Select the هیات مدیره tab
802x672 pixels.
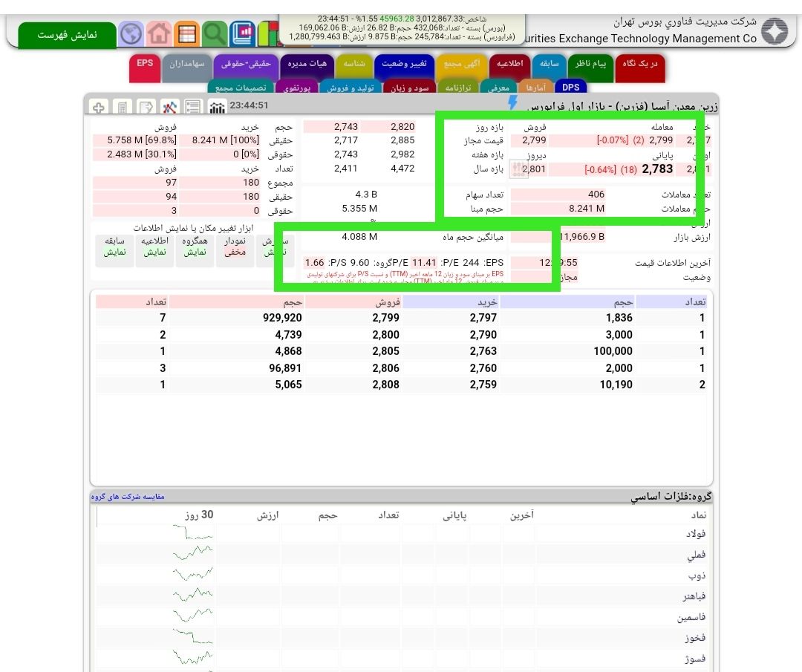tap(307, 68)
